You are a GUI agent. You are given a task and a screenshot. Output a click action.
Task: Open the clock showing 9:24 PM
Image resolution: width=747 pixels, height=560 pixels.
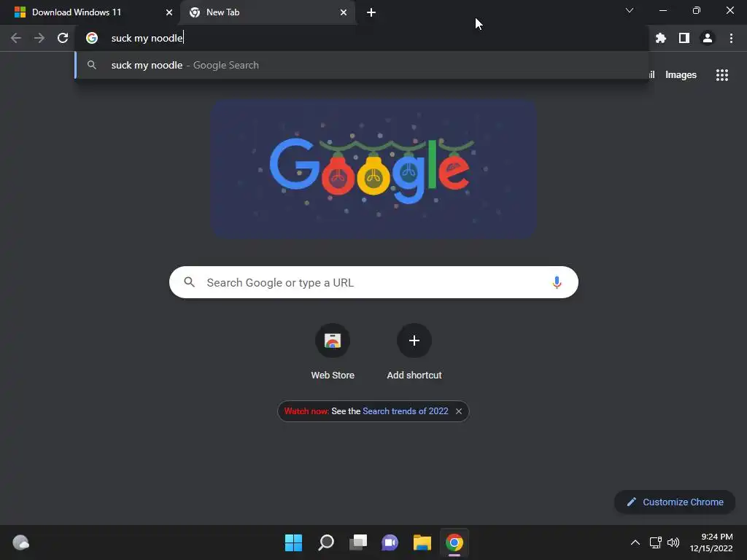(x=711, y=542)
